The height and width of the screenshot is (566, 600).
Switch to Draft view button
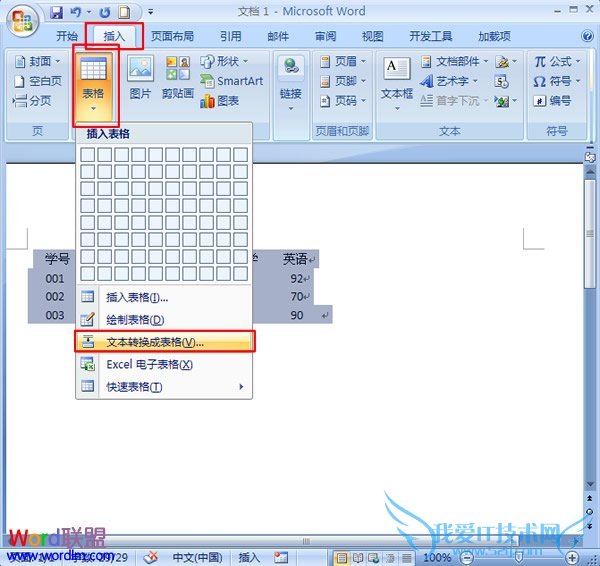point(406,558)
